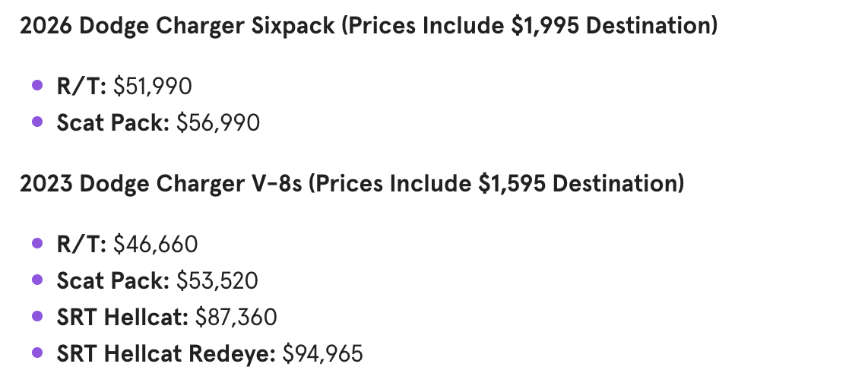Screen dimensions: 868x389
Task: Select the 2023 Scat Pack label
Action: point(113,280)
